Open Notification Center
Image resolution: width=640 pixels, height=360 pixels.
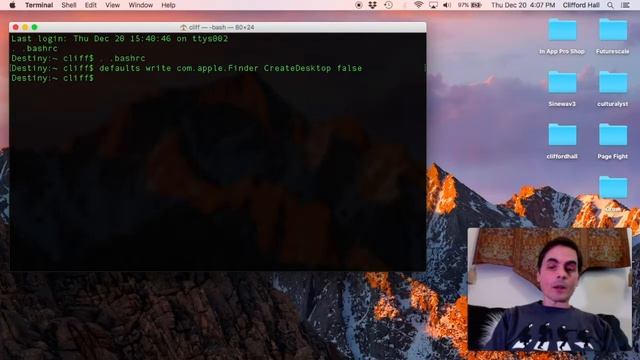[x=625, y=5]
